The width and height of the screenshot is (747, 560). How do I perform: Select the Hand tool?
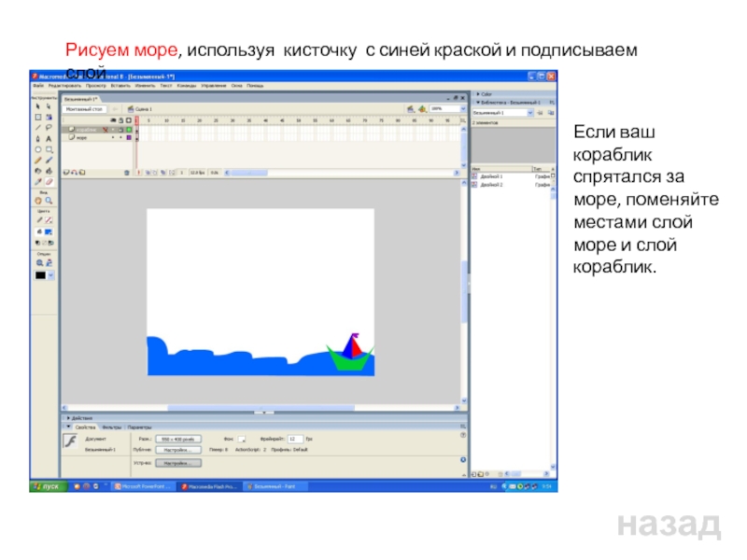(x=38, y=201)
